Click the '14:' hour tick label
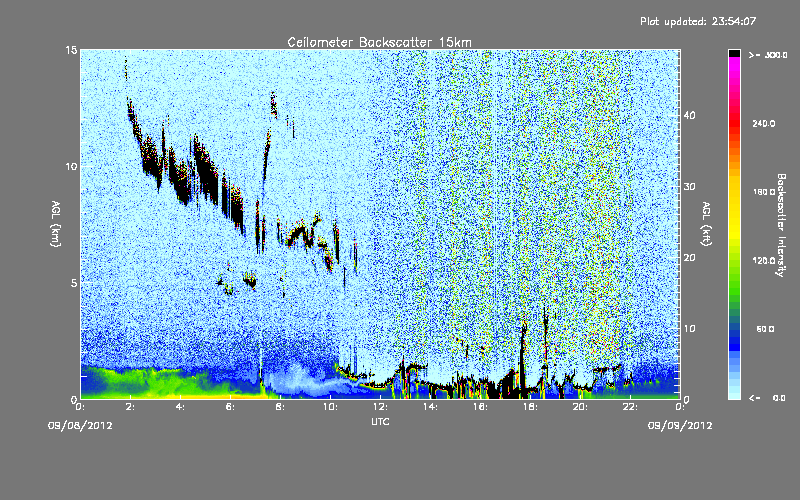800x500 pixels. (430, 407)
